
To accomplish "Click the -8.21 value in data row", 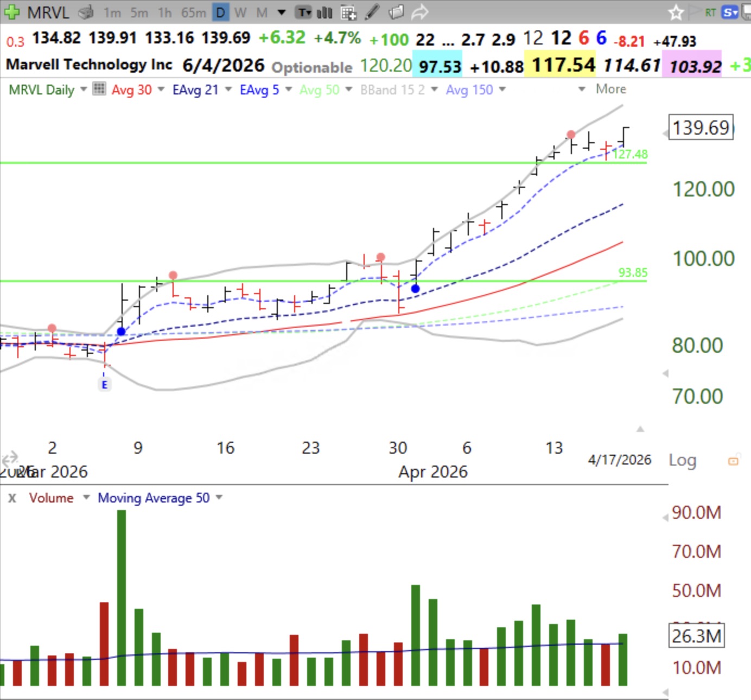I will [x=629, y=41].
